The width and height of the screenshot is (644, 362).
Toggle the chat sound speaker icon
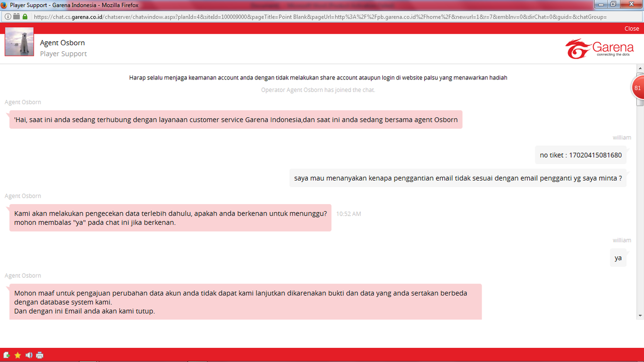coord(29,355)
